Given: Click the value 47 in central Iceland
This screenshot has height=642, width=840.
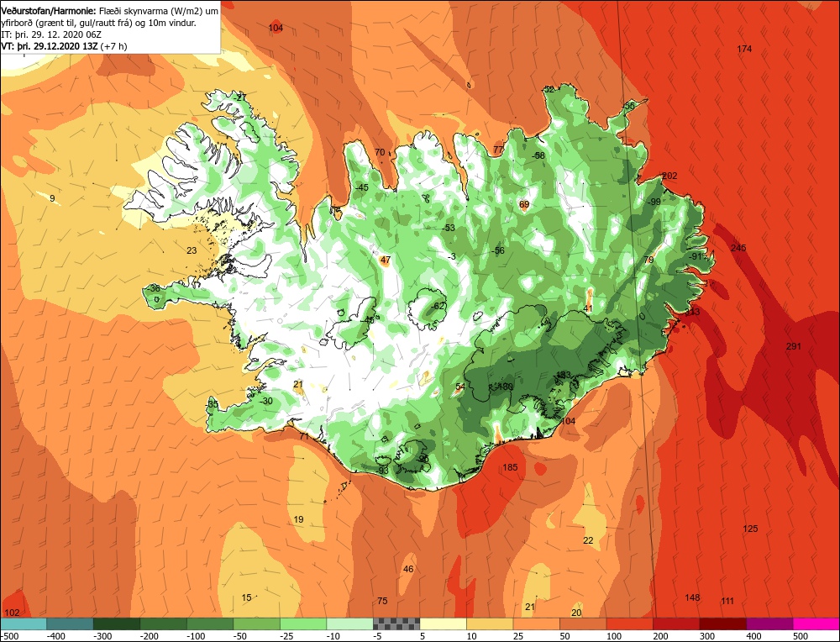Looking at the screenshot, I should click(386, 260).
